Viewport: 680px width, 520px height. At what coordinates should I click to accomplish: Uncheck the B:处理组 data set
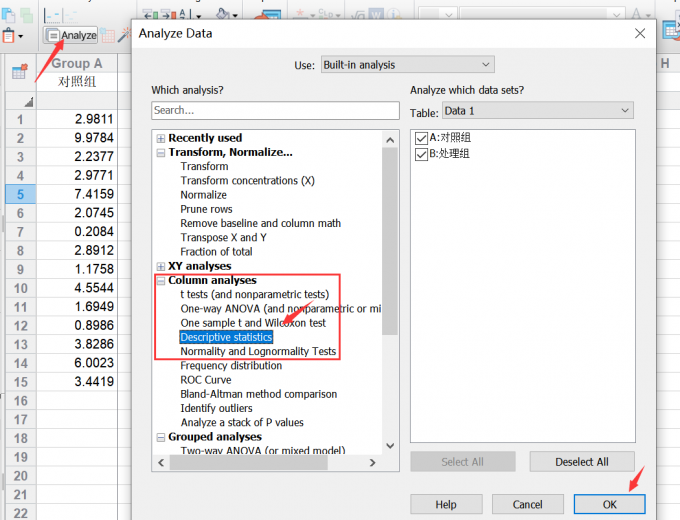421,154
